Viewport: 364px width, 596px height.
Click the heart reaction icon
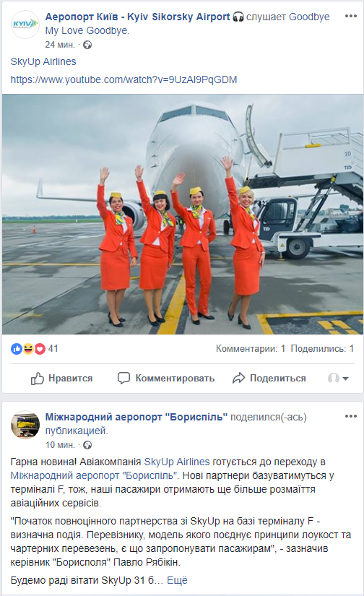(40, 348)
